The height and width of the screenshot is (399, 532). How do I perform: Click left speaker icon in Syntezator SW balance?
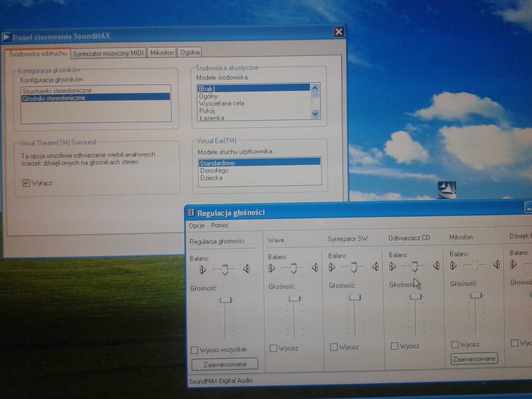[332, 267]
